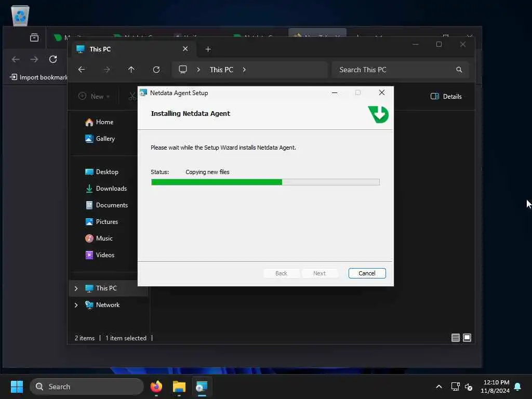
Task: Switch to large thumbnails view
Action: [x=467, y=338]
